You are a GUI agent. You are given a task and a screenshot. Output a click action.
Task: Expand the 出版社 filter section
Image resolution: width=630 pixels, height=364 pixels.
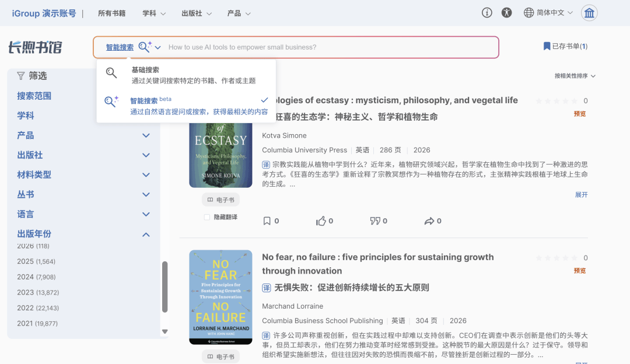point(146,155)
